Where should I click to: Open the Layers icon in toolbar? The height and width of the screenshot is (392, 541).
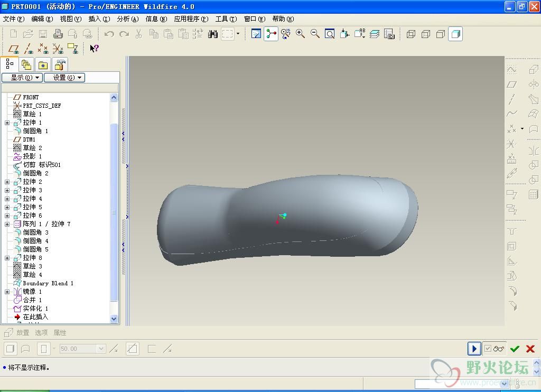[375, 34]
